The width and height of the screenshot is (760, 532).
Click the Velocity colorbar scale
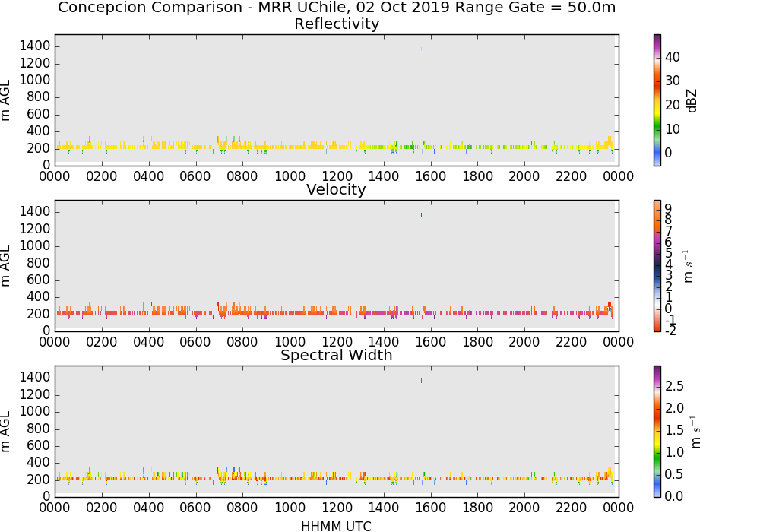tap(657, 266)
